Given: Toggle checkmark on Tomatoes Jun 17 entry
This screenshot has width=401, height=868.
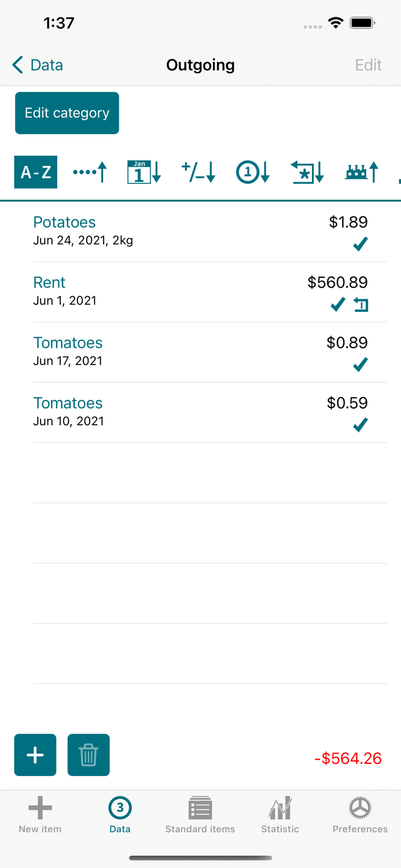Looking at the screenshot, I should point(360,365).
